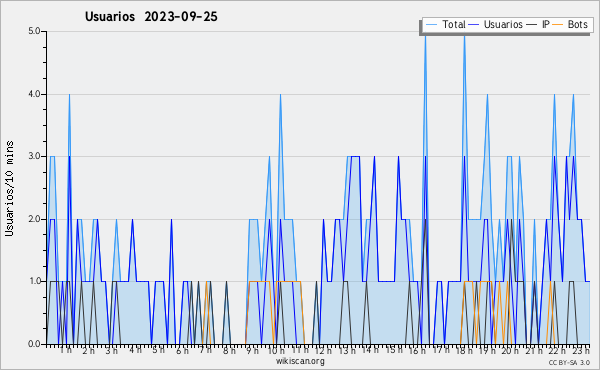Click the '3.0' y-axis value
Viewport: 600px width, 370px height.
pos(34,156)
